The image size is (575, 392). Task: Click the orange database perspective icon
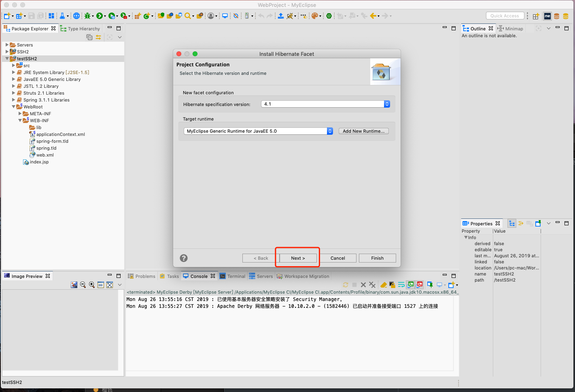[557, 16]
